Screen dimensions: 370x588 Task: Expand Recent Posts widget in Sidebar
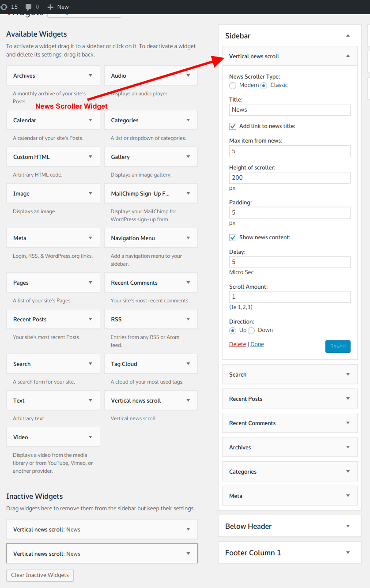(348, 399)
